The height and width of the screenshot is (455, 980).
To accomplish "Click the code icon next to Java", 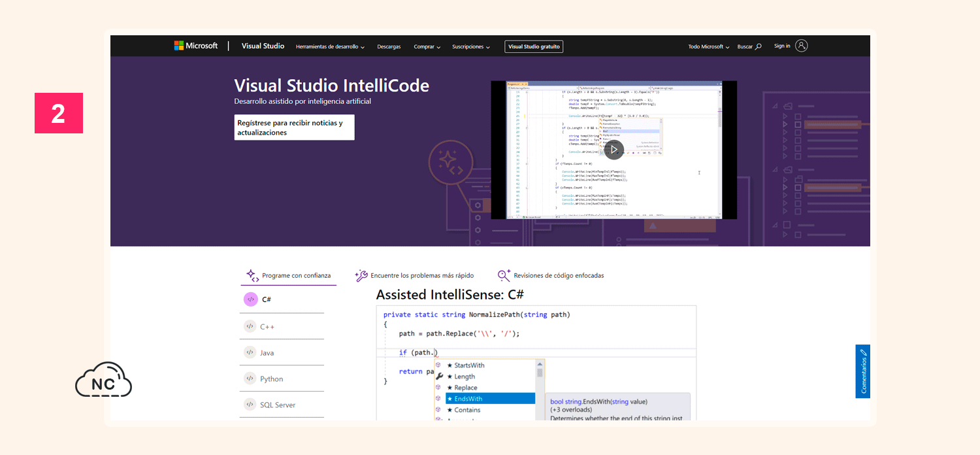I will click(x=250, y=352).
